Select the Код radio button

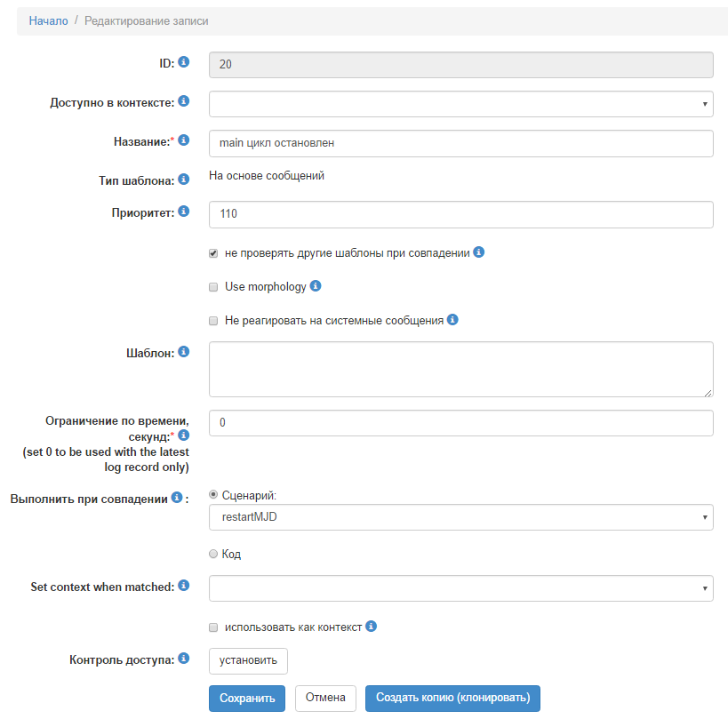pyautogui.click(x=212, y=553)
